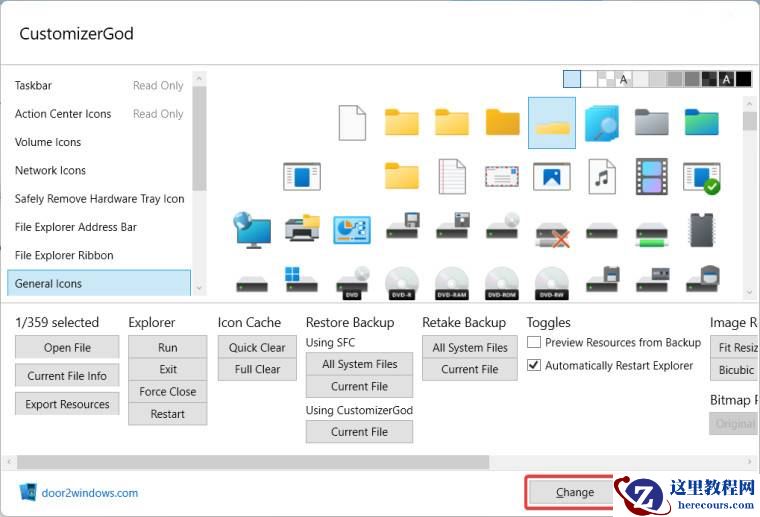This screenshot has width=760, height=517.
Task: Click category list scroll-up arrow
Action: pos(199,78)
